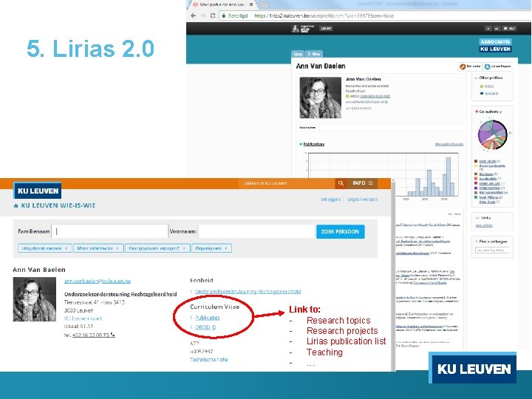
Task: Open the Home tab in Lirias
Action: pos(298,54)
